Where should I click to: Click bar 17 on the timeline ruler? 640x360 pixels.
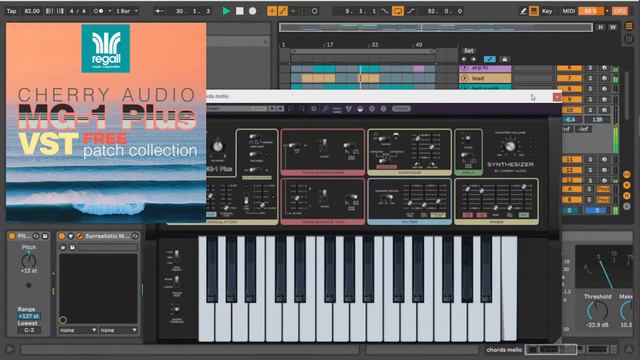tap(330, 44)
